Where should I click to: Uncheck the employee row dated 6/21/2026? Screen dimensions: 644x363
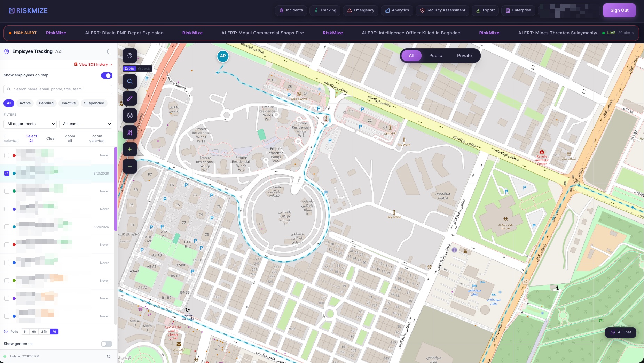[7, 173]
